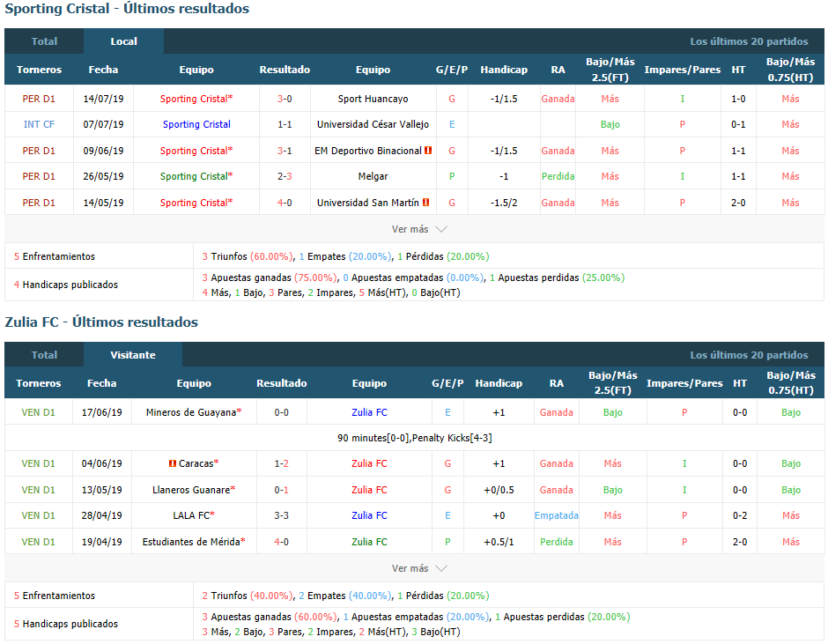The height and width of the screenshot is (644, 828).
Task: Click VEN D1 in 28/04/19 row
Action: (x=38, y=515)
